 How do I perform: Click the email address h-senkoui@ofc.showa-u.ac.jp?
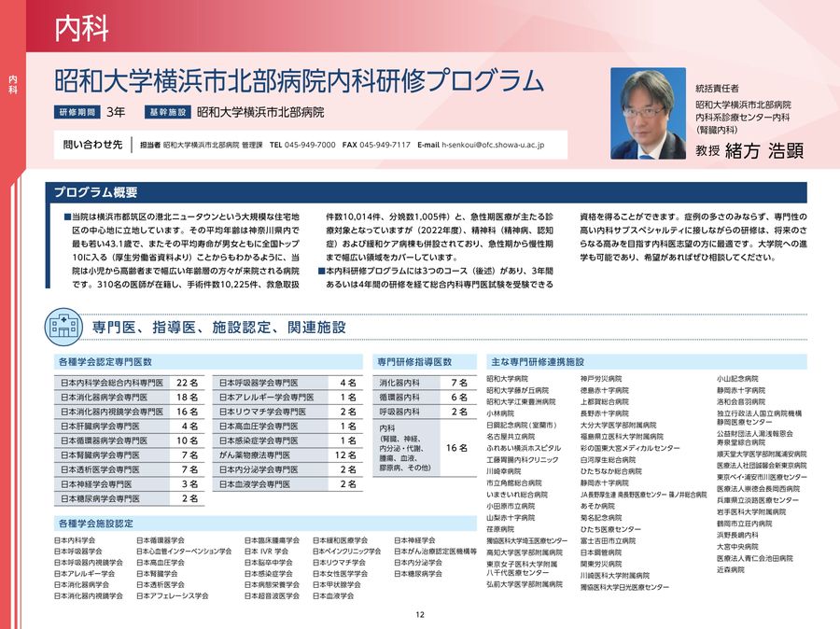[493, 145]
